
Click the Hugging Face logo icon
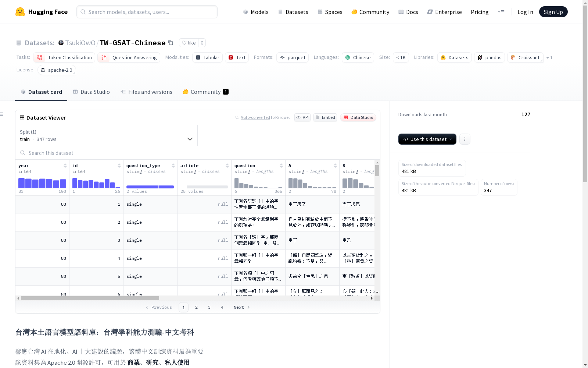pyautogui.click(x=20, y=12)
